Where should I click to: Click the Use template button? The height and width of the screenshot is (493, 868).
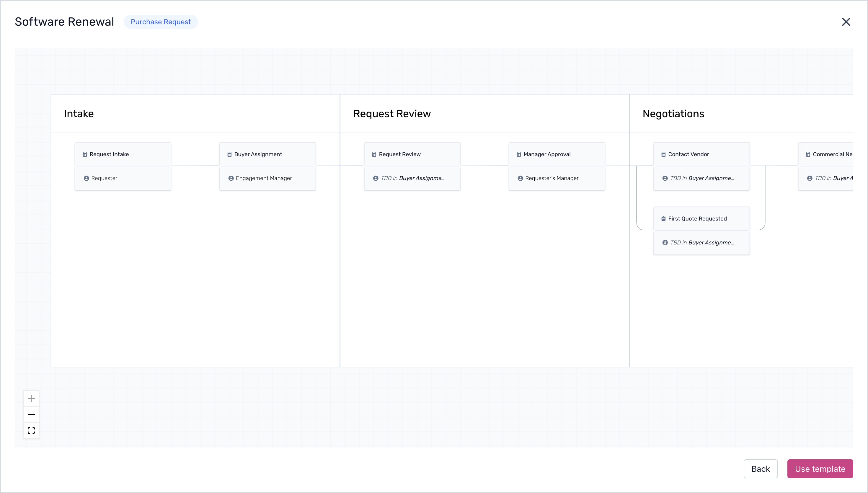pos(820,468)
